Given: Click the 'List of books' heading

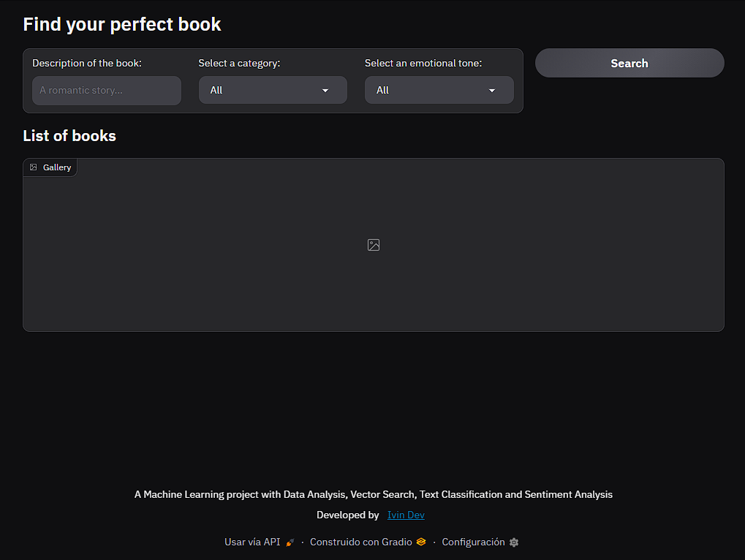Looking at the screenshot, I should pyautogui.click(x=69, y=136).
